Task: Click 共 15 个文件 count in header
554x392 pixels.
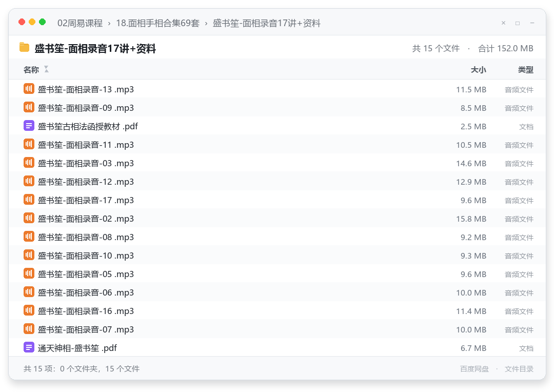Action: pyautogui.click(x=436, y=48)
